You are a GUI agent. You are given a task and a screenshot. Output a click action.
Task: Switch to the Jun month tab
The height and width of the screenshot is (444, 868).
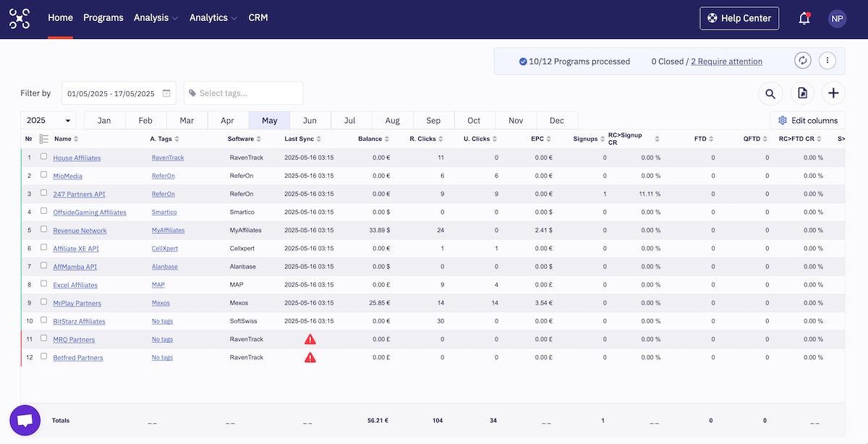pos(310,120)
